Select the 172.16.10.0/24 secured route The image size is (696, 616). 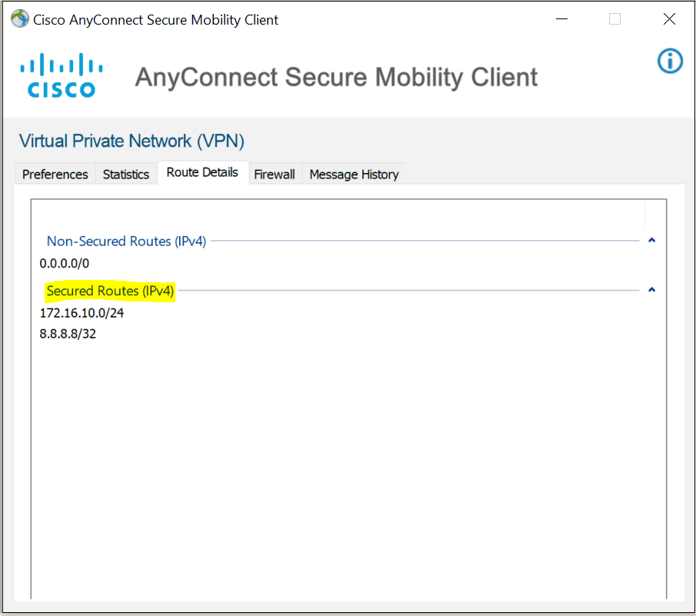82,313
